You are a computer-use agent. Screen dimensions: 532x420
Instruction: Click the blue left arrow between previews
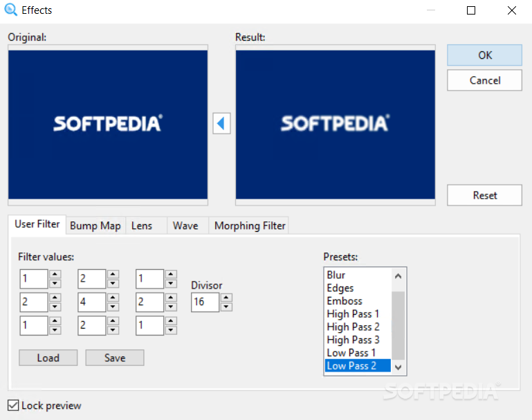point(221,123)
